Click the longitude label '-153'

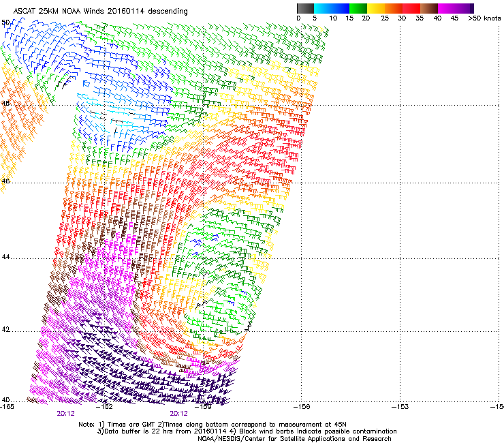tap(400, 407)
